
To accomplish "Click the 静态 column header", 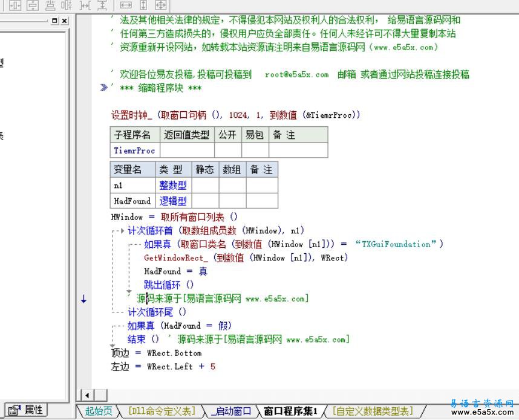I will pos(205,170).
